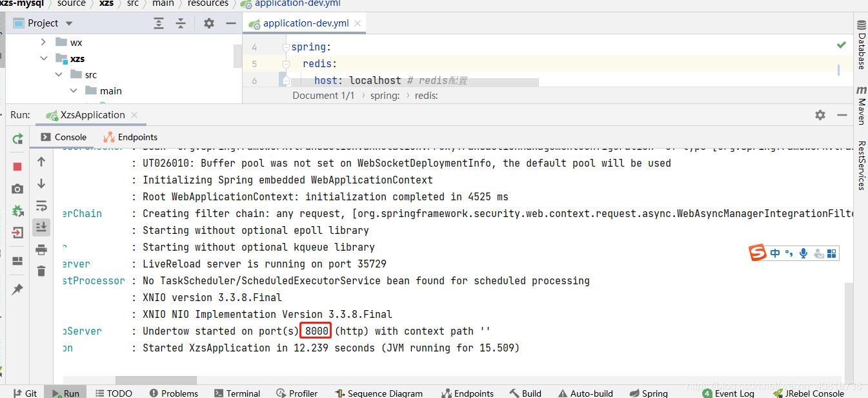Close the XzsApplication run tab
The image size is (868, 398).
[x=134, y=115]
